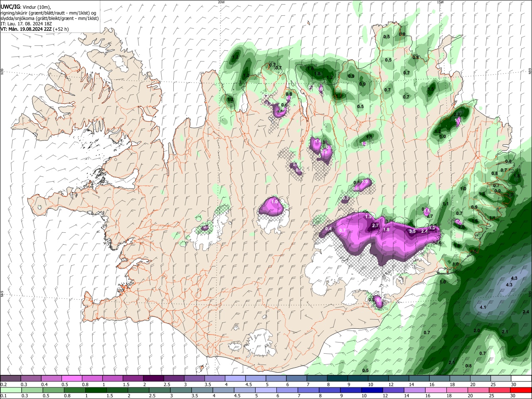This screenshot has width=532, height=399.
Task: Click the '1.9' value atop the purple snow area
Action: pyautogui.click(x=368, y=217)
